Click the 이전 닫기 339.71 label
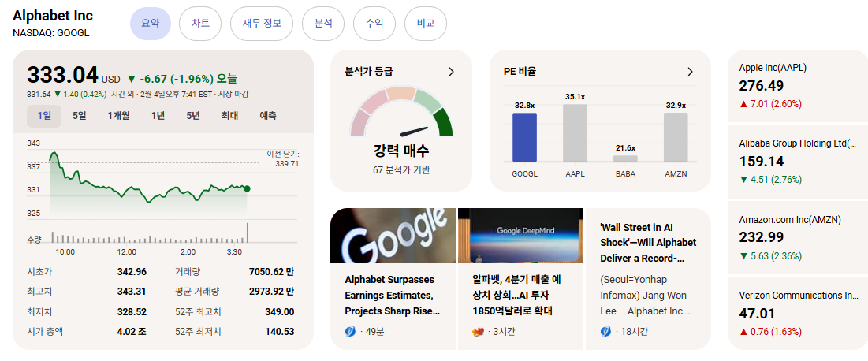 (x=283, y=158)
